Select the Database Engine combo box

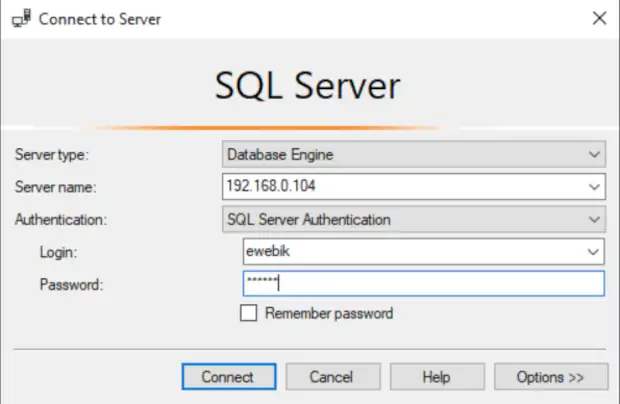(414, 154)
